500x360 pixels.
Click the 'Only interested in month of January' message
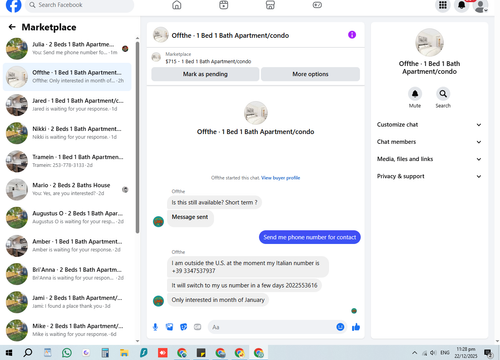click(218, 300)
